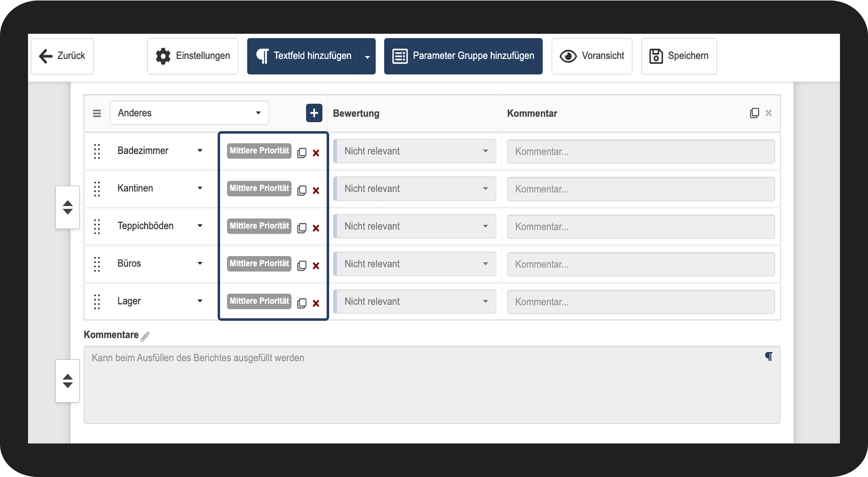Duplicate the Lager row
The width and height of the screenshot is (868, 477).
click(302, 303)
